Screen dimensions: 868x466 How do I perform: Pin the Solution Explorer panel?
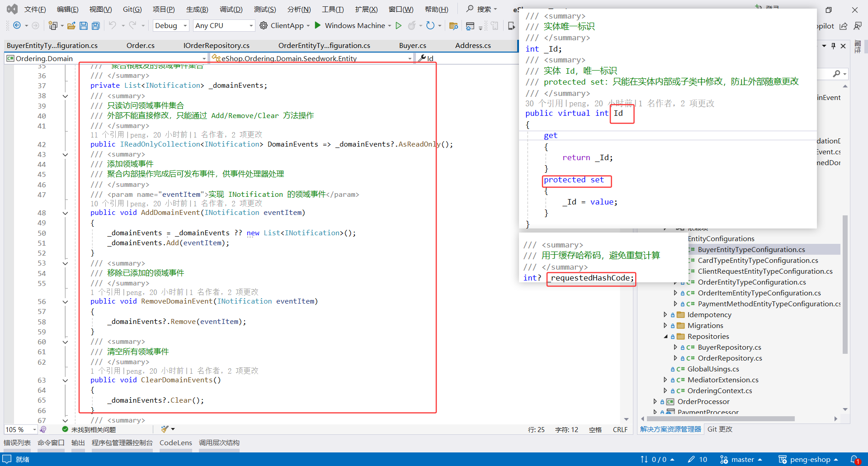[834, 46]
